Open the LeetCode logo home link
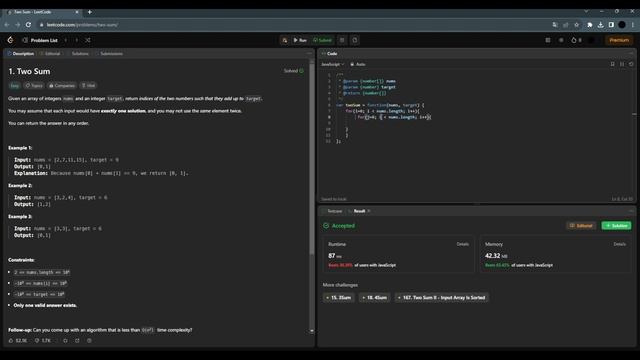Image resolution: width=640 pixels, height=360 pixels. click(11, 40)
